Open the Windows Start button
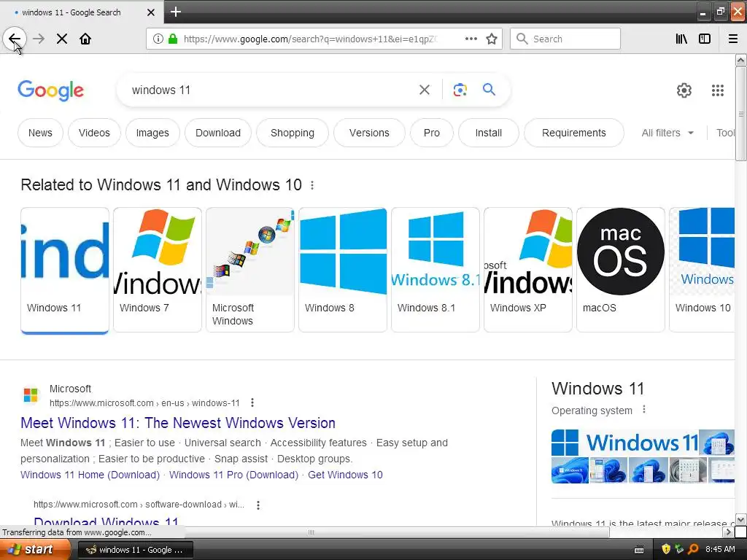The width and height of the screenshot is (747, 560). 35,549
